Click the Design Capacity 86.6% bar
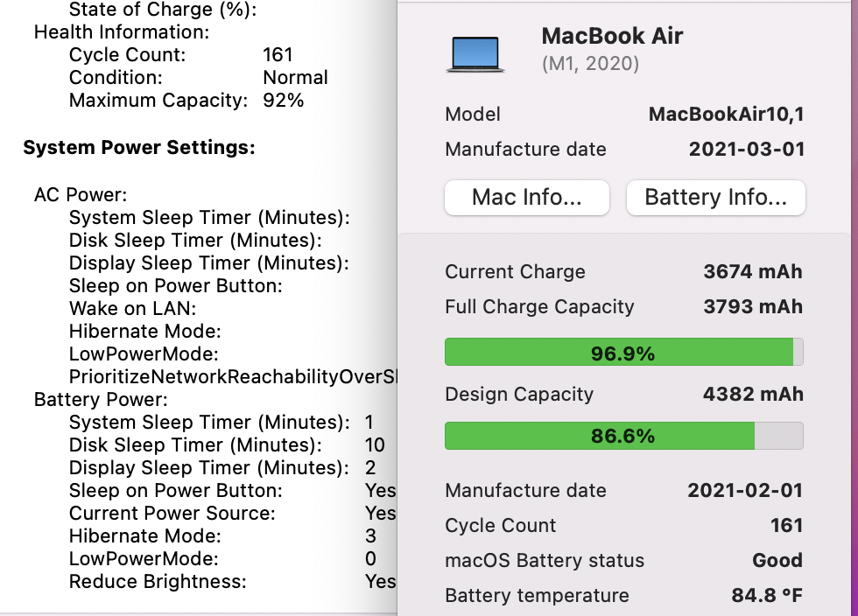The width and height of the screenshot is (858, 616). tap(623, 435)
